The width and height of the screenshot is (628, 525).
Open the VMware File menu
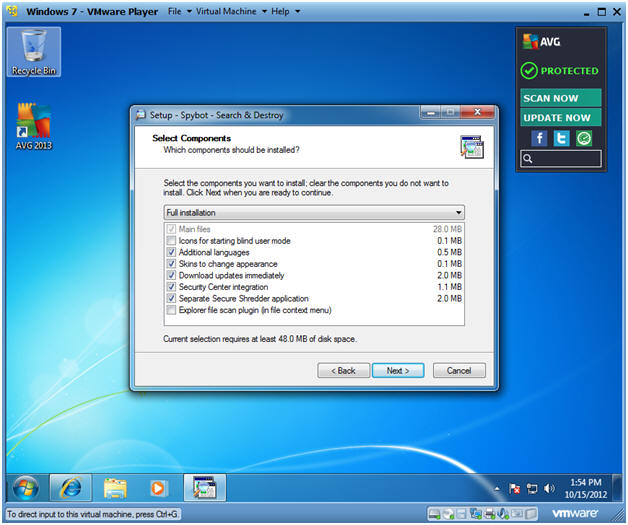(179, 11)
